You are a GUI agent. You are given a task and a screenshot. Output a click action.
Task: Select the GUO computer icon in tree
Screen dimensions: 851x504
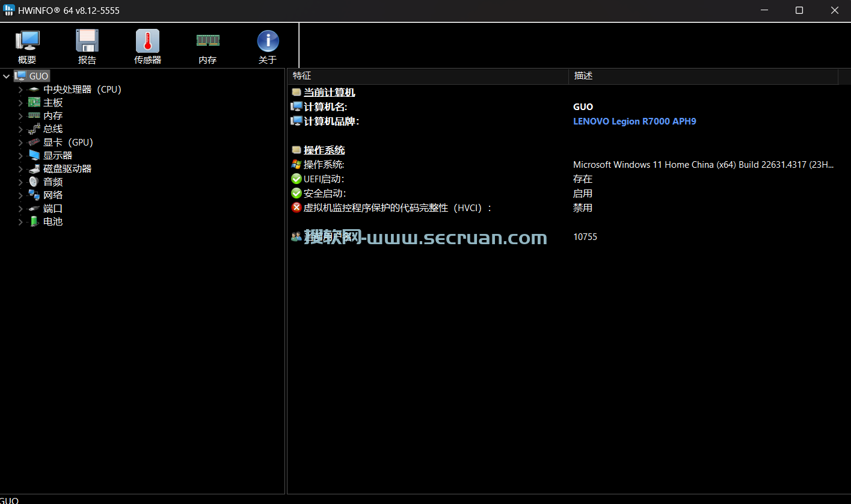click(20, 76)
